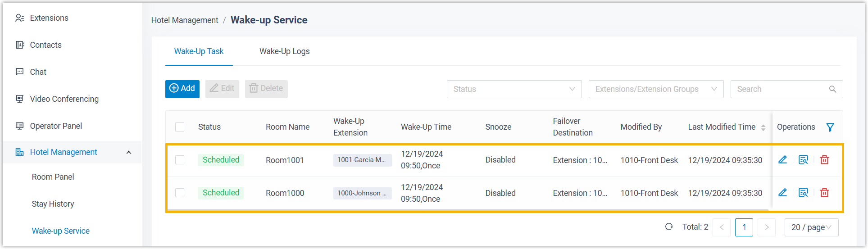Viewport: 868px width, 249px height.
Task: Open the log view icon for Room1001
Action: [x=803, y=160]
